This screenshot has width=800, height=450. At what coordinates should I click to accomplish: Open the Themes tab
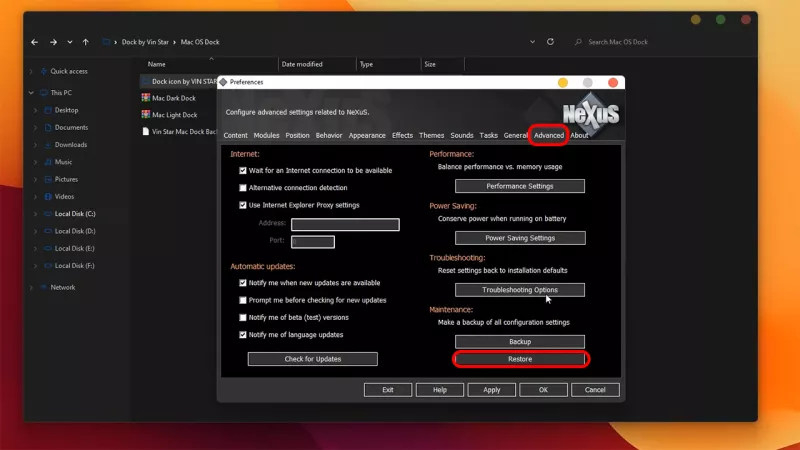click(x=431, y=136)
